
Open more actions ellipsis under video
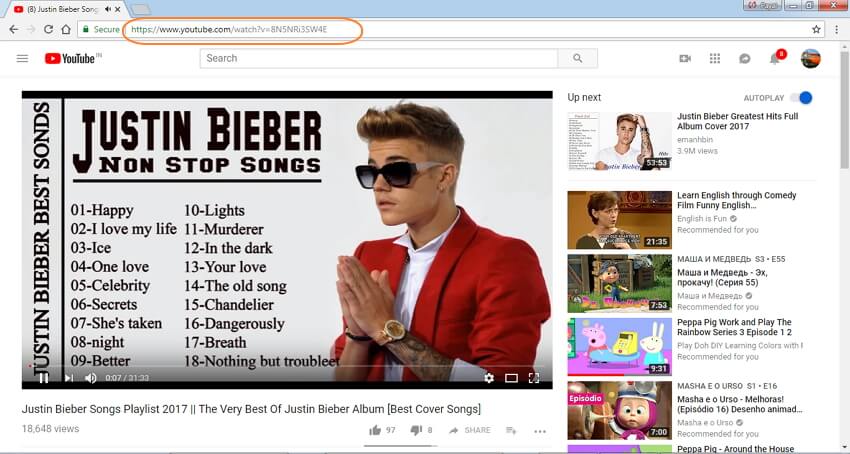pyautogui.click(x=540, y=431)
